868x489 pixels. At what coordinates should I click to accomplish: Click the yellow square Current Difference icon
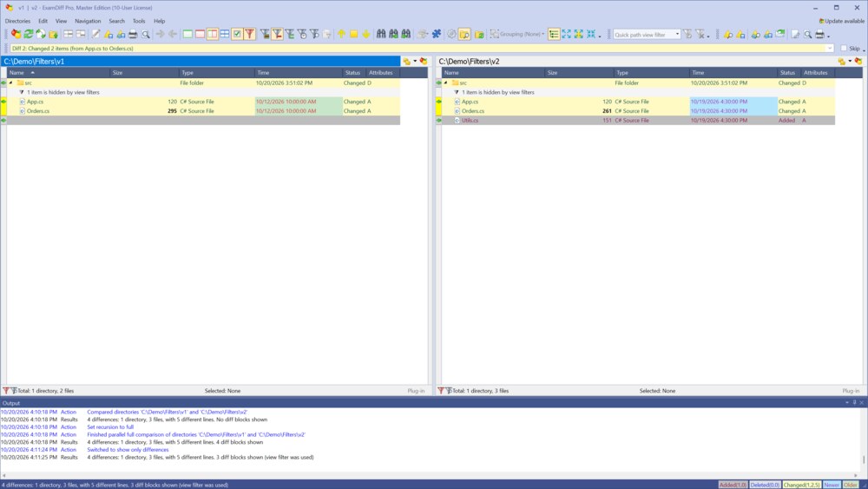tap(354, 35)
